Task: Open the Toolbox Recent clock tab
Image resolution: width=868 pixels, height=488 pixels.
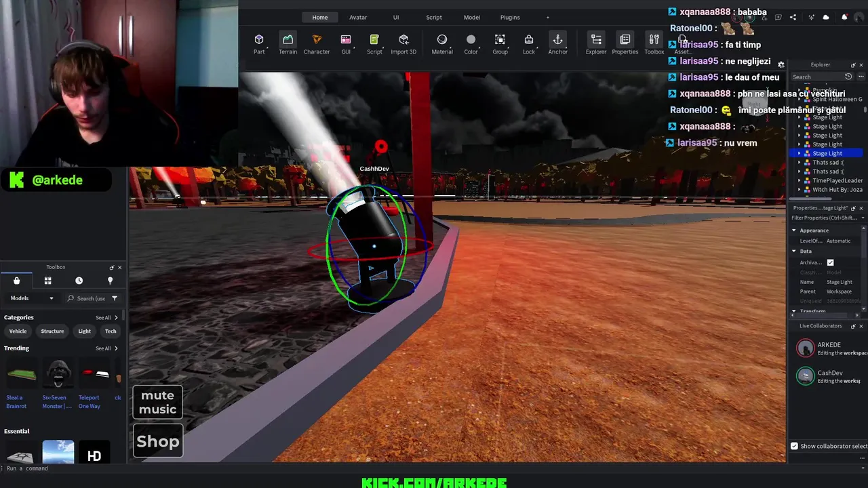Action: tap(79, 281)
